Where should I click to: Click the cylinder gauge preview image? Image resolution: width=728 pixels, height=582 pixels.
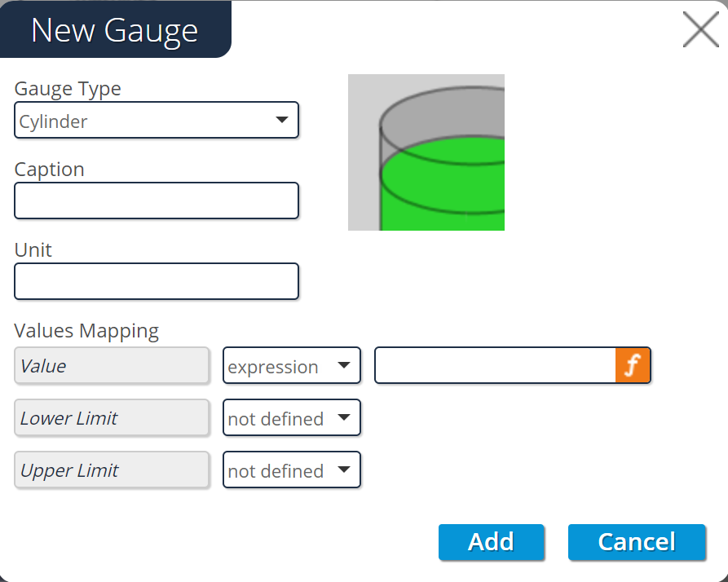pos(426,152)
